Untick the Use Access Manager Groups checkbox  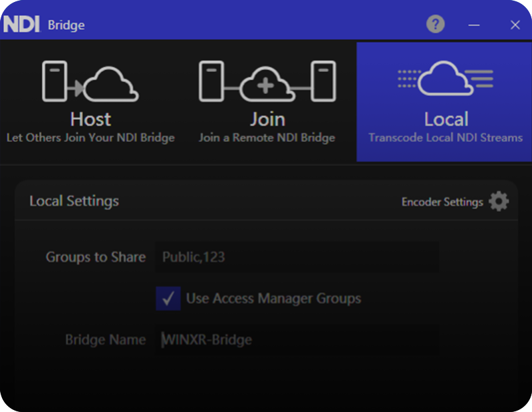(168, 298)
